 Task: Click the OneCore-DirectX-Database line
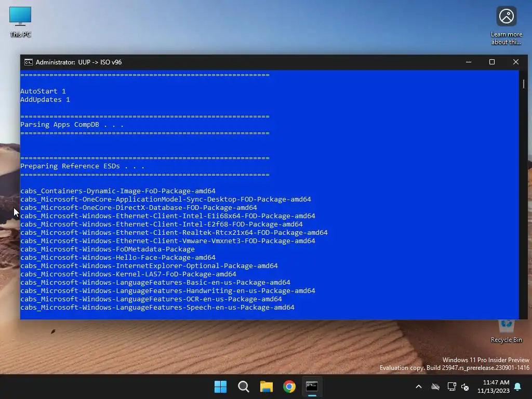(x=139, y=208)
